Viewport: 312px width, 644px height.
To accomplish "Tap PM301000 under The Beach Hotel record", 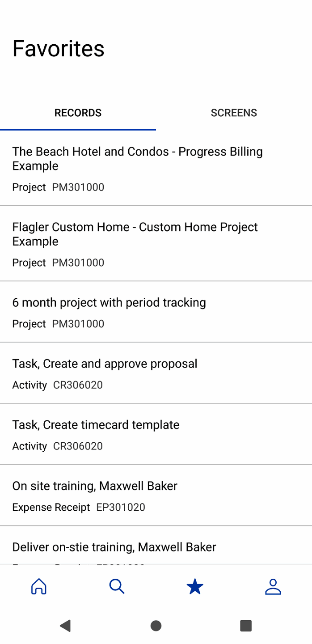I will coord(78,187).
